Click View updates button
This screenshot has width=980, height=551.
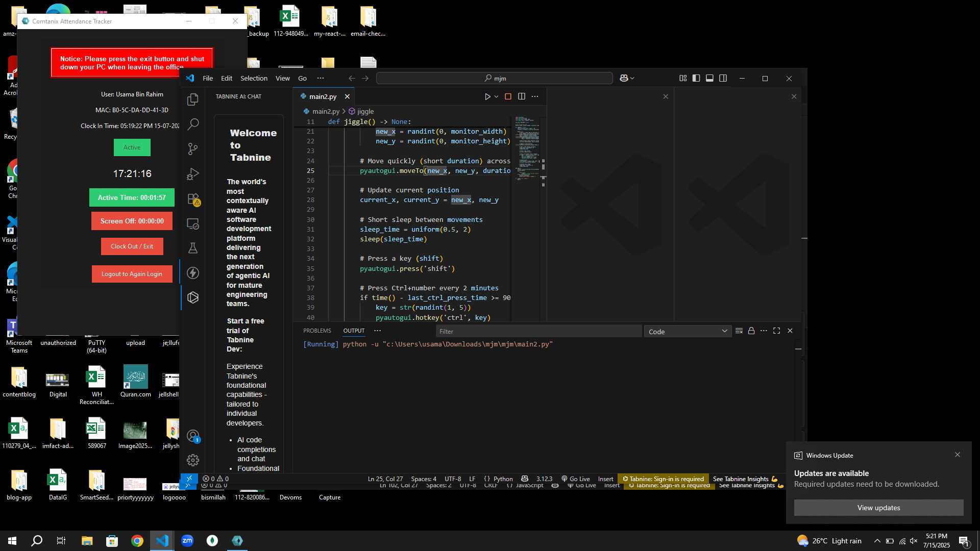879,508
